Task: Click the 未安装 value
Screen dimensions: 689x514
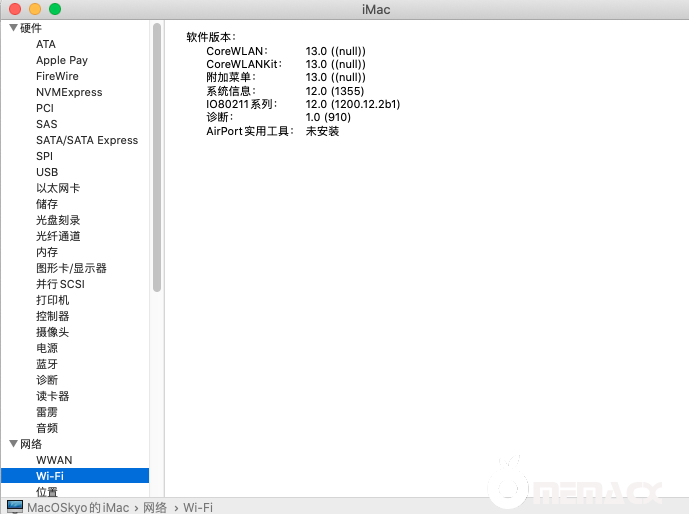Action: point(323,131)
